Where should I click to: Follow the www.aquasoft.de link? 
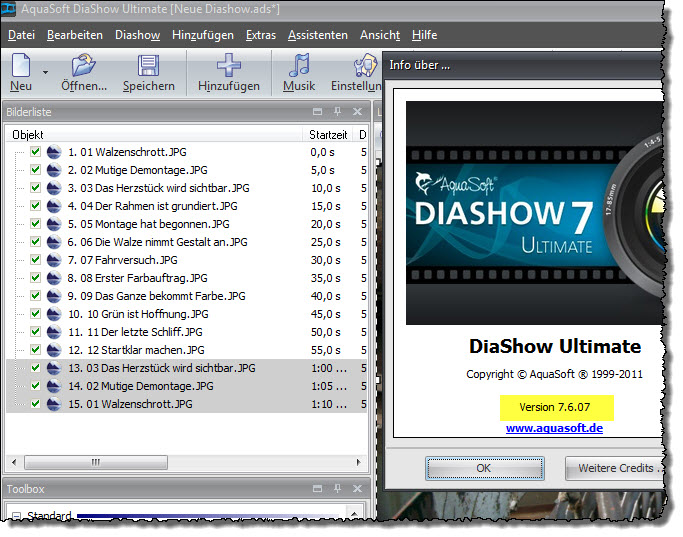click(554, 428)
